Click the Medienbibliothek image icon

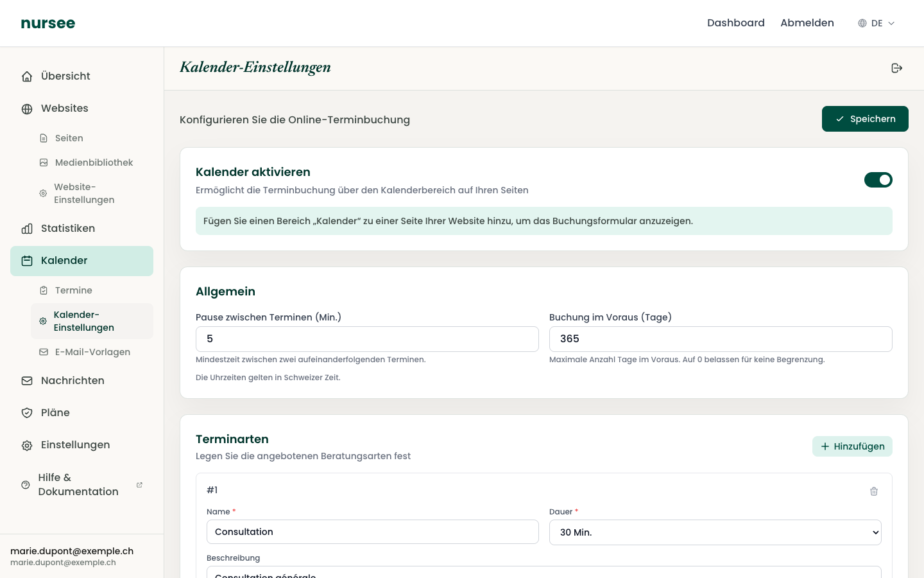(44, 162)
